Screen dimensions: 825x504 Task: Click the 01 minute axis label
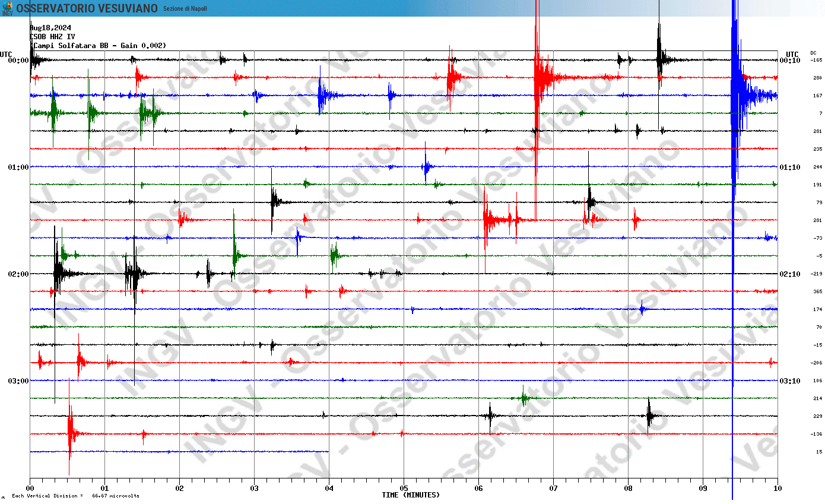[104, 489]
